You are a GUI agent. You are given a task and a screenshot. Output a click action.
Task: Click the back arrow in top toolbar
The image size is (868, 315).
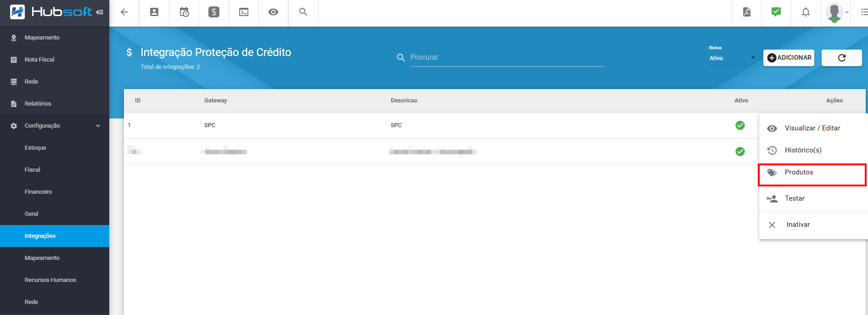point(124,12)
